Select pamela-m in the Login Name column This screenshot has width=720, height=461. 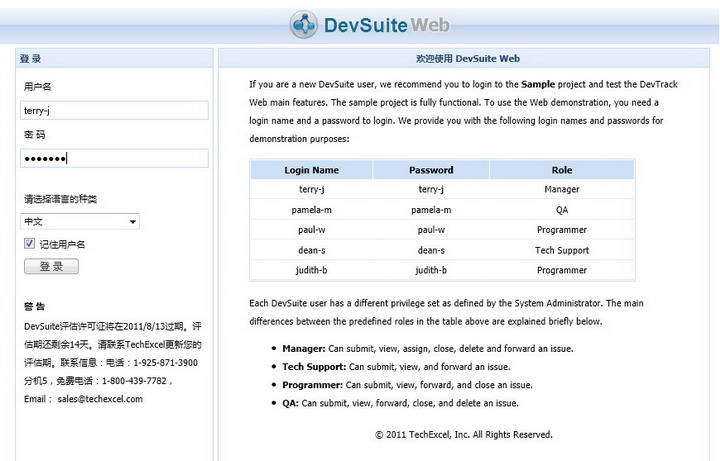pos(311,210)
